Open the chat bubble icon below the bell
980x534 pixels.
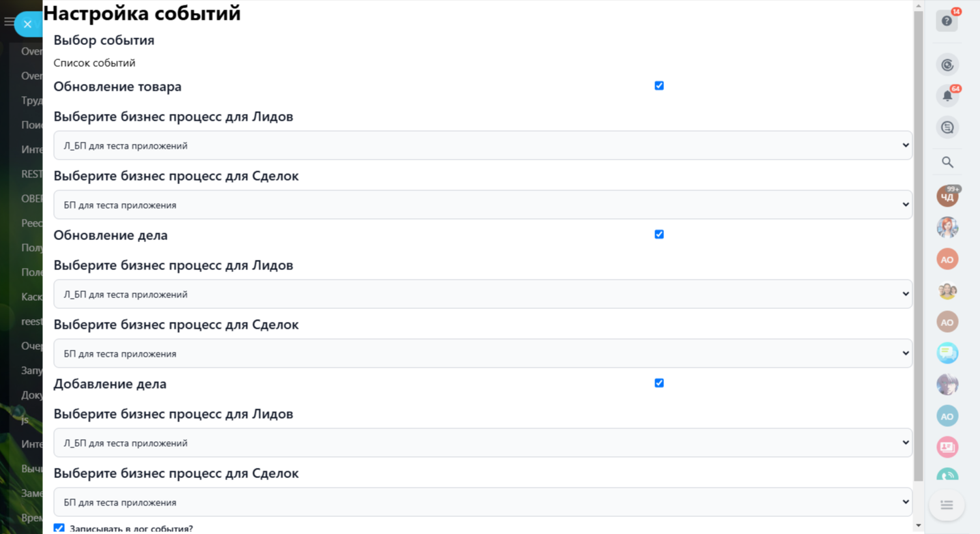[947, 128]
